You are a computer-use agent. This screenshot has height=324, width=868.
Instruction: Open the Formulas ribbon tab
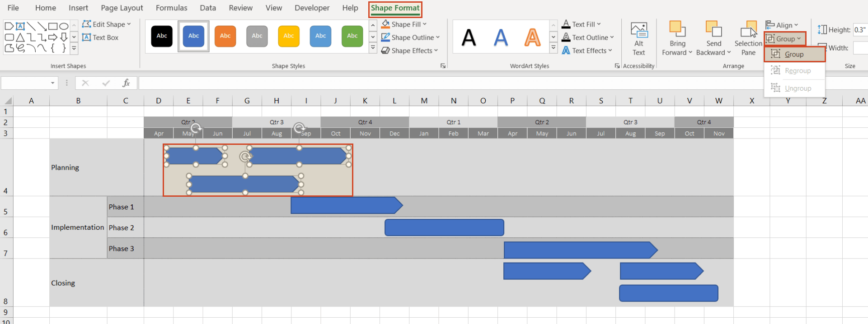coord(171,8)
